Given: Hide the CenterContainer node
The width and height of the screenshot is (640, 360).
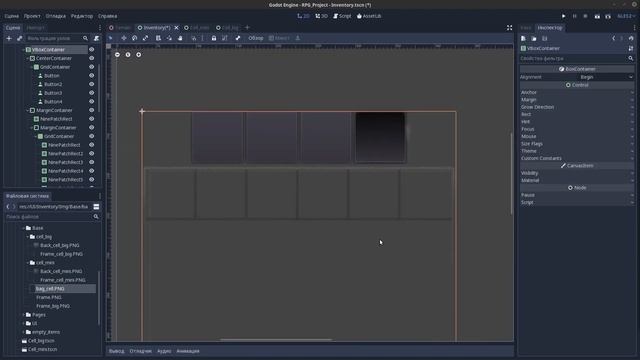Looking at the screenshot, I should click(91, 58).
